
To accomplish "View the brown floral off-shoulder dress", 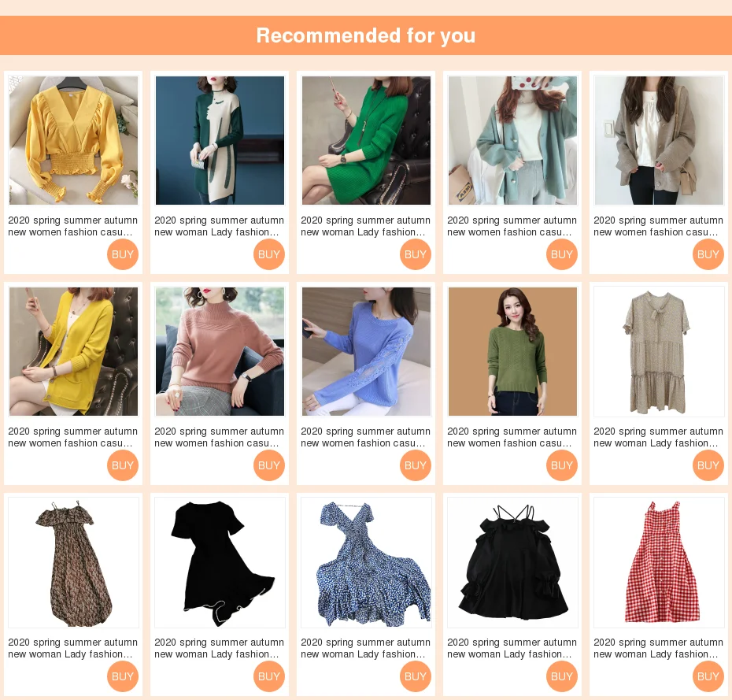I will 73,562.
